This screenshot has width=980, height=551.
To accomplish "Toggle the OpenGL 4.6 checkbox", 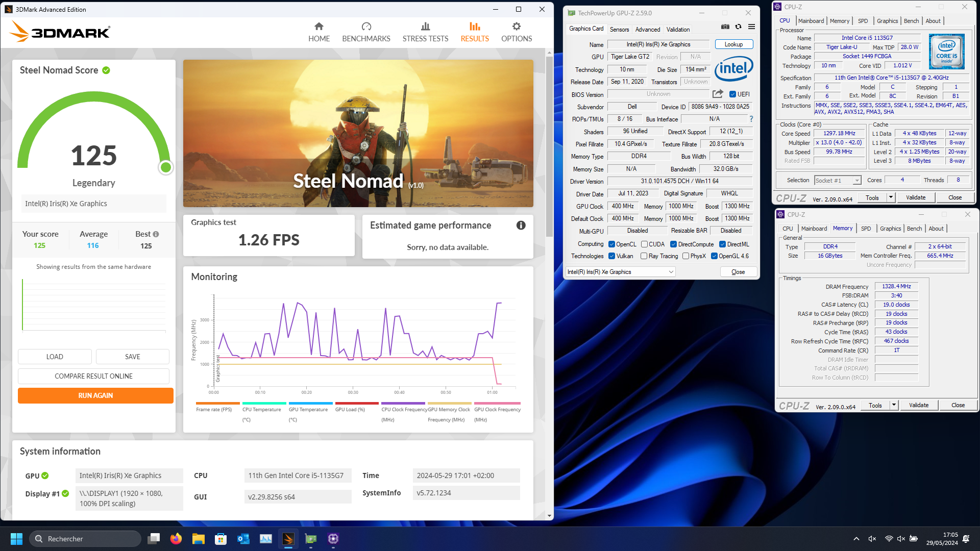I will 714,256.
